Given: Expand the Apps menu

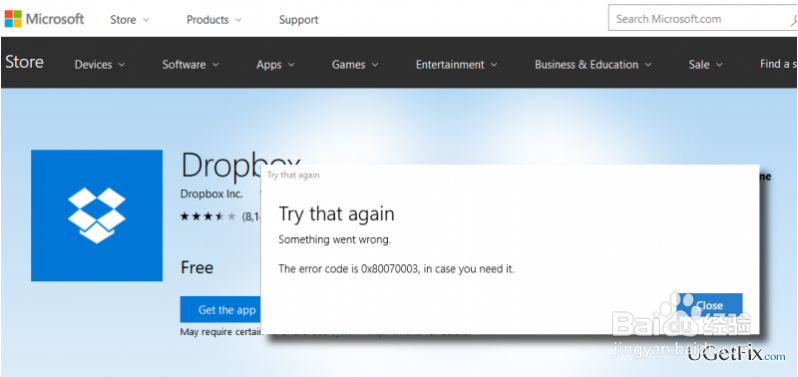Looking at the screenshot, I should 275,65.
